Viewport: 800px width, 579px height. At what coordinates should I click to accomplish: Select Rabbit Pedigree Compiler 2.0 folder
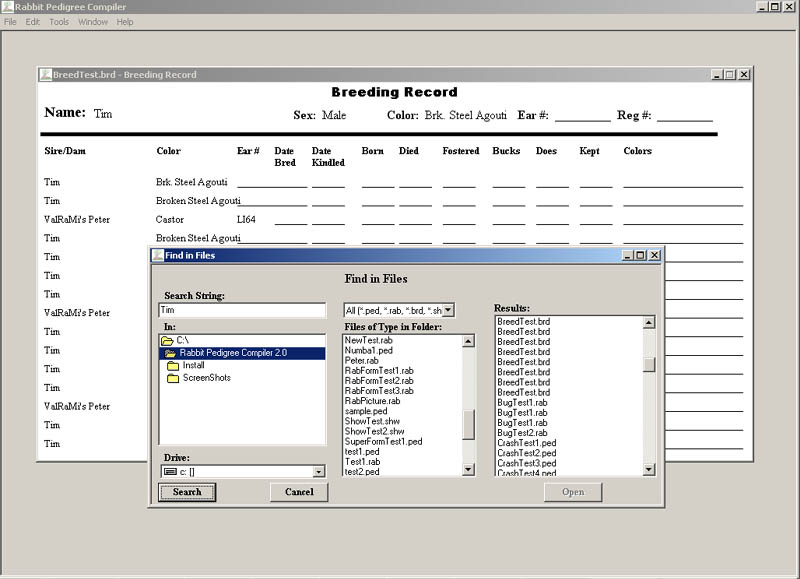[x=232, y=353]
